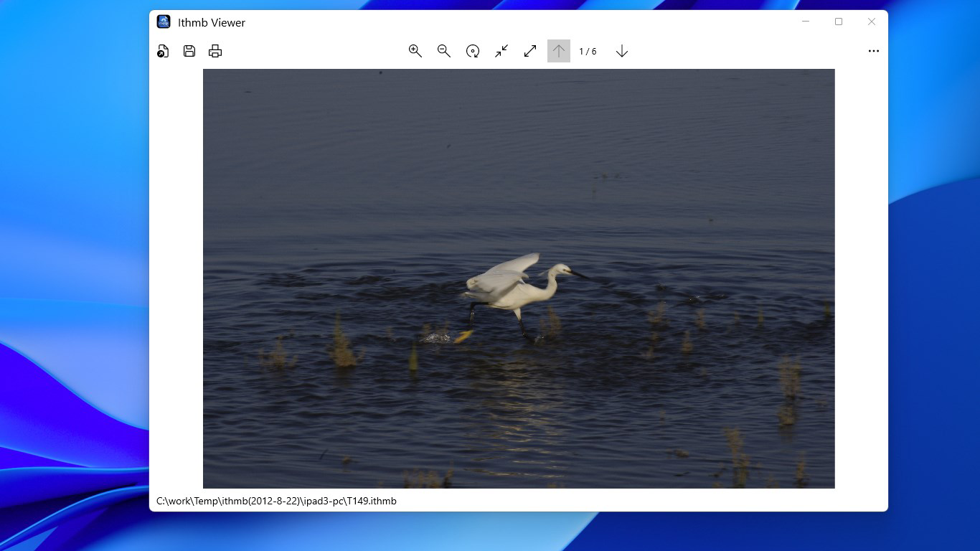Click the Ithmb Viewer title text
The height and width of the screenshot is (551, 980).
tap(211, 22)
